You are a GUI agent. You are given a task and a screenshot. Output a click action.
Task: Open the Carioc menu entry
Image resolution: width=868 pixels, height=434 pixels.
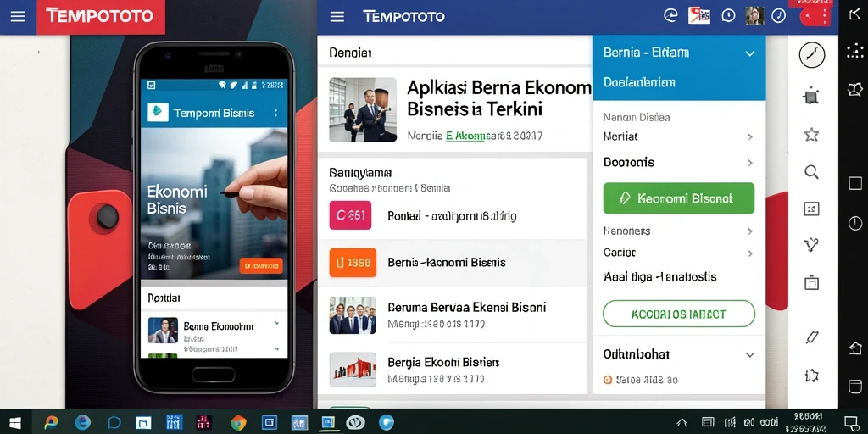[679, 253]
